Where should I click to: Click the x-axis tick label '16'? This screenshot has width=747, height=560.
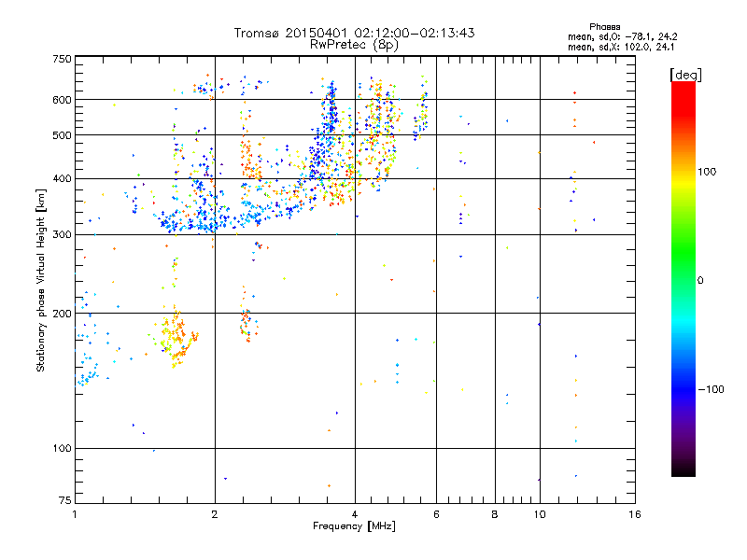coord(635,514)
